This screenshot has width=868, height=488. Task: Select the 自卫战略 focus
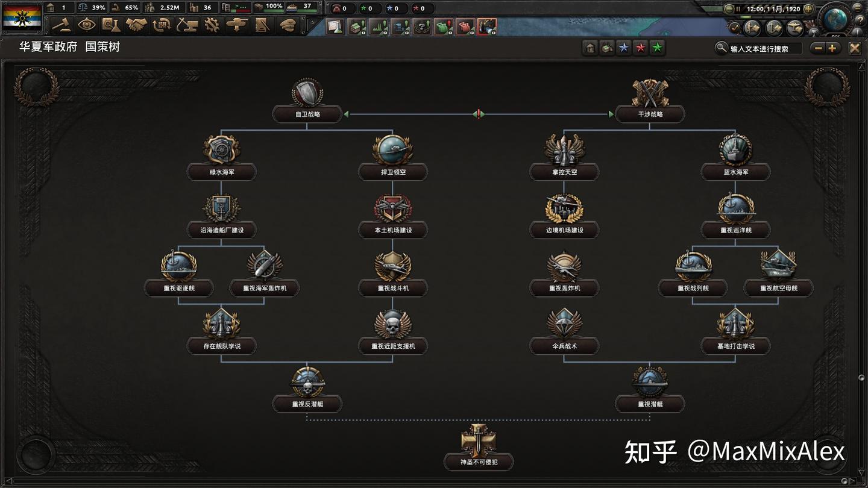tap(307, 114)
